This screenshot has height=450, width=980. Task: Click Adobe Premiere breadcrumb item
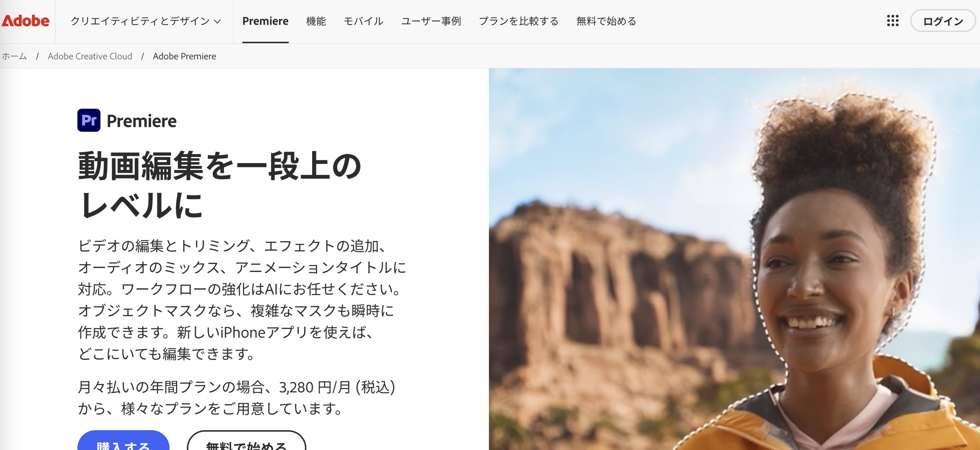click(184, 56)
